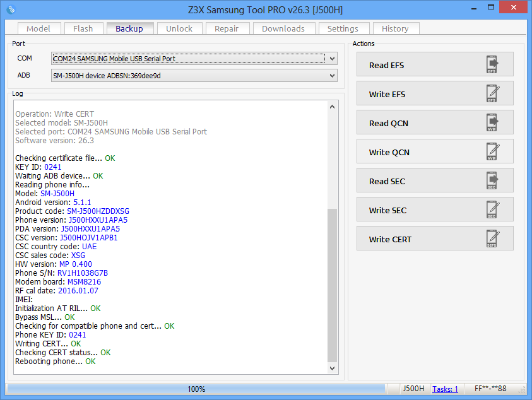Switch to the Model tab

tap(38, 28)
